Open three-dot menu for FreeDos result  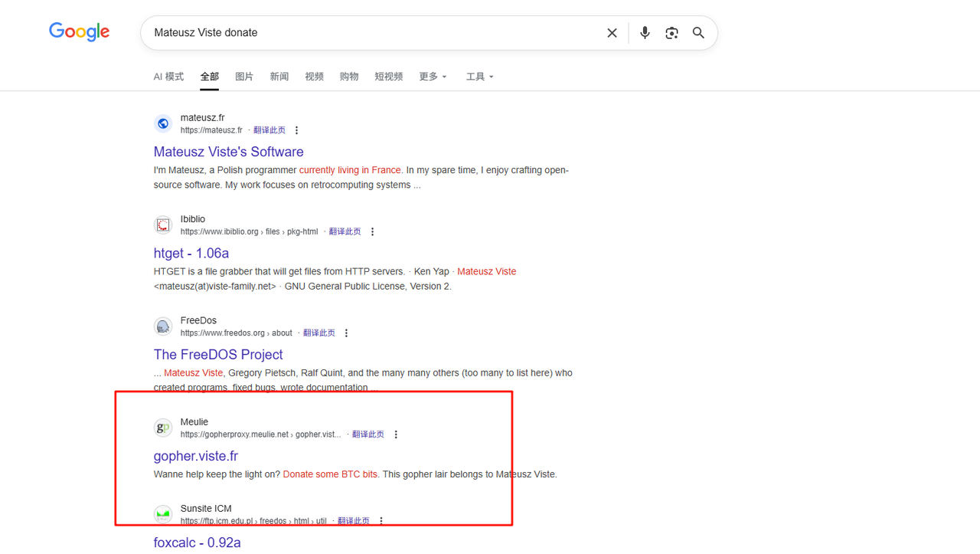(x=347, y=333)
